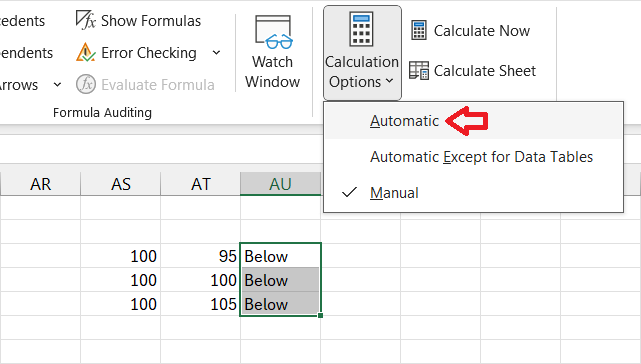641x364 pixels.
Task: Click the Error Checking label
Action: 149,53
